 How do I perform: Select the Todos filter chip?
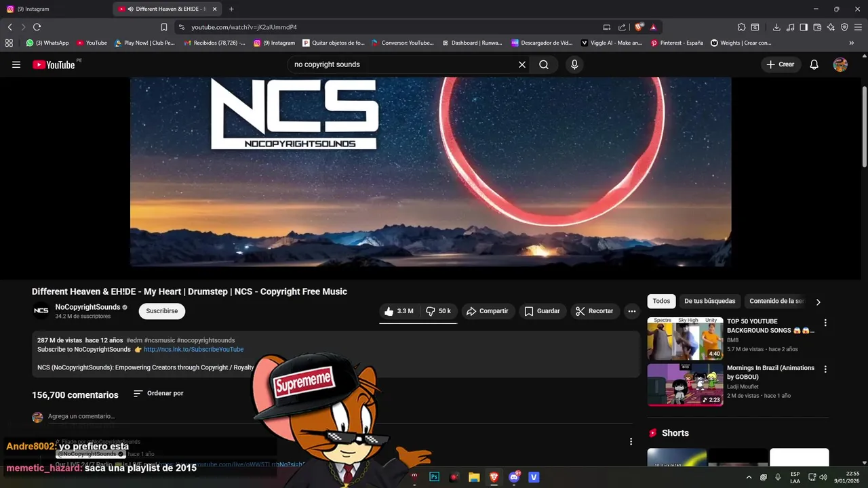[x=661, y=301]
